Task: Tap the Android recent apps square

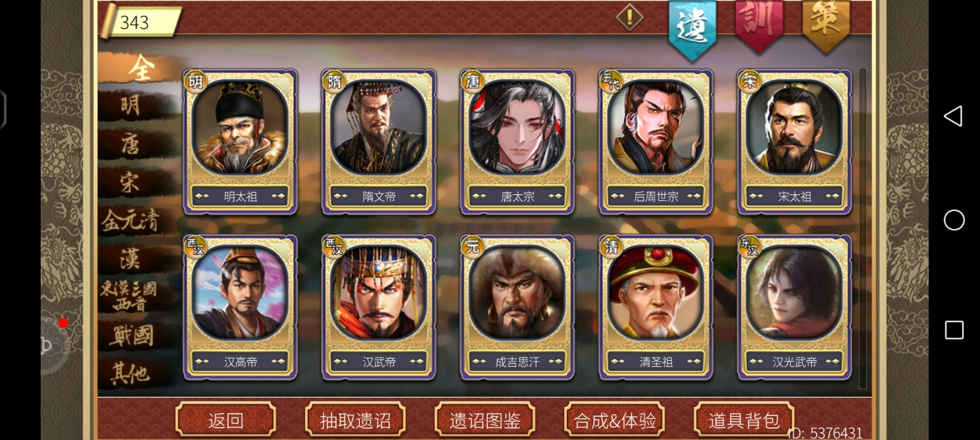Action: click(x=954, y=330)
